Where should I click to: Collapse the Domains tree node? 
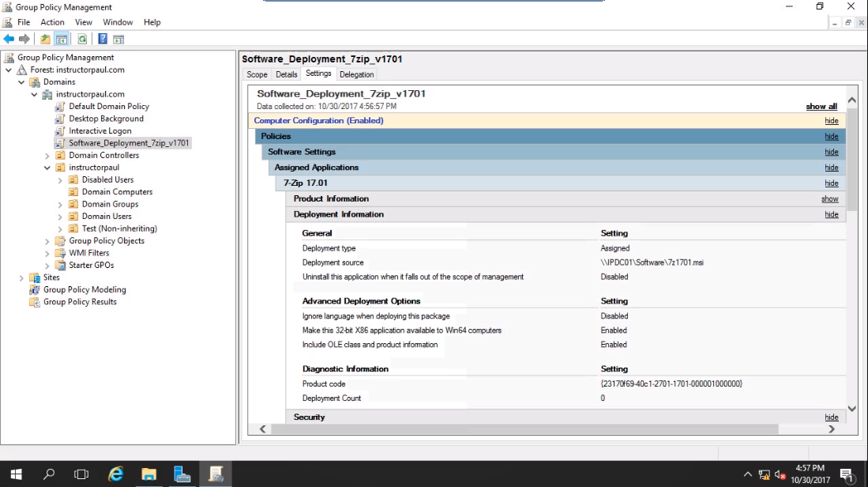point(21,82)
